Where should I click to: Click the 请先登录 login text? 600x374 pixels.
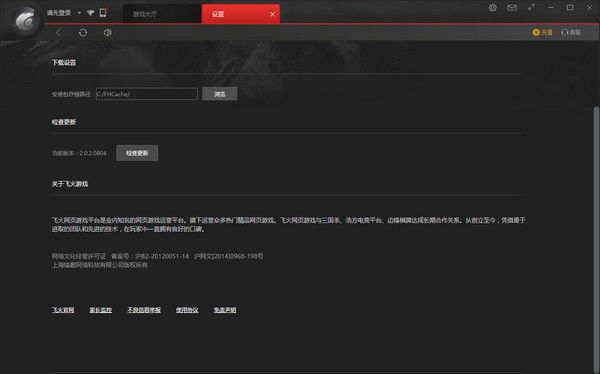point(59,13)
